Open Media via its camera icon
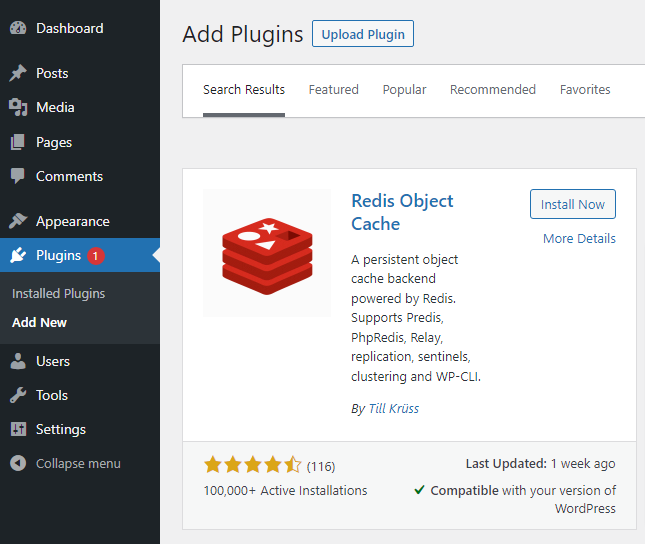This screenshot has width=645, height=544. tap(18, 107)
